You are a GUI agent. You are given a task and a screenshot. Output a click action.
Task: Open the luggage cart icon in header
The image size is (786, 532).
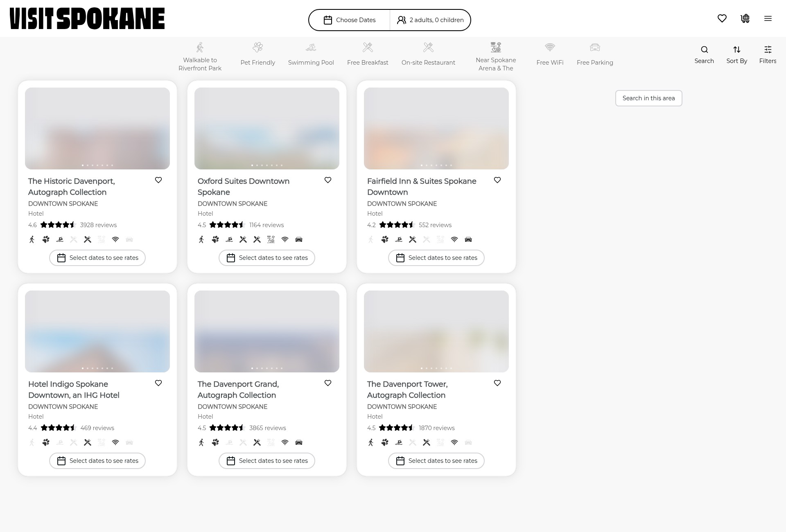tap(745, 18)
